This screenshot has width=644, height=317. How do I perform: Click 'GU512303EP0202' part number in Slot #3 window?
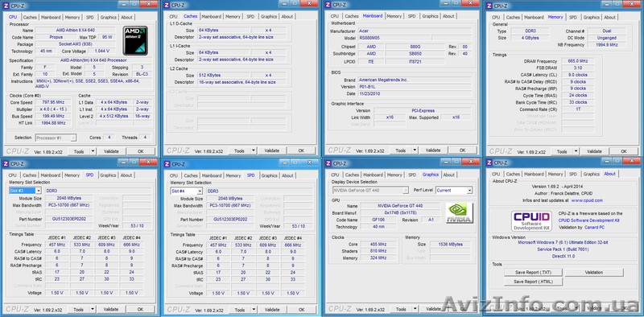point(69,219)
